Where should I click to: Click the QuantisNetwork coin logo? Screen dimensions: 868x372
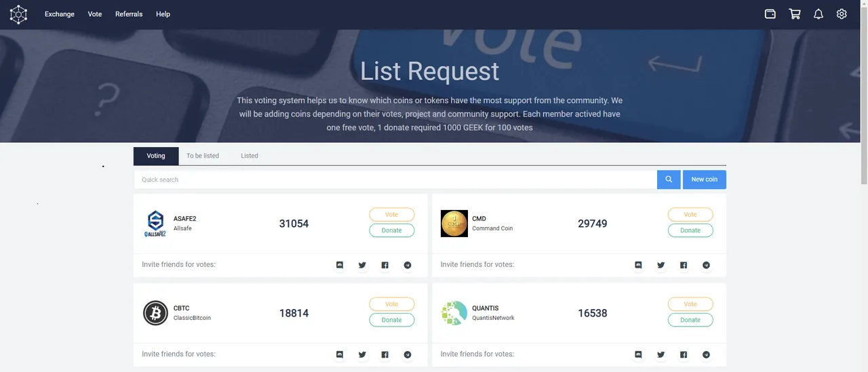(454, 313)
